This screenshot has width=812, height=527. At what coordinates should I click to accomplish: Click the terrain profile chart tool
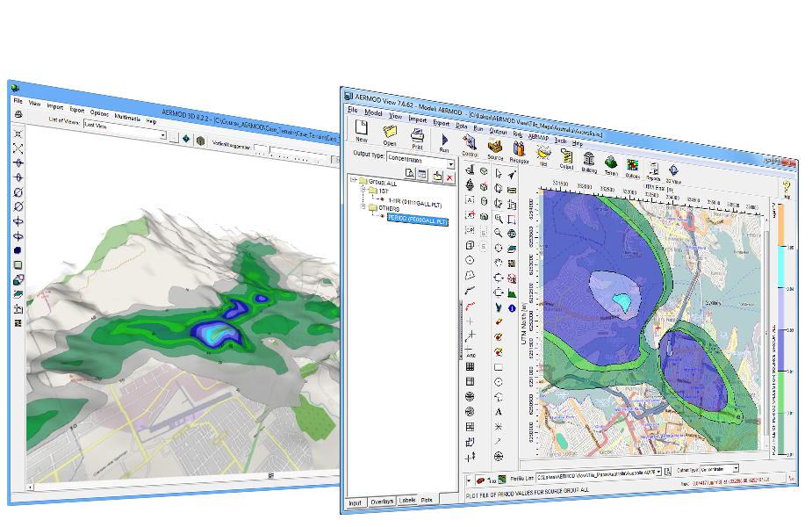click(x=512, y=293)
